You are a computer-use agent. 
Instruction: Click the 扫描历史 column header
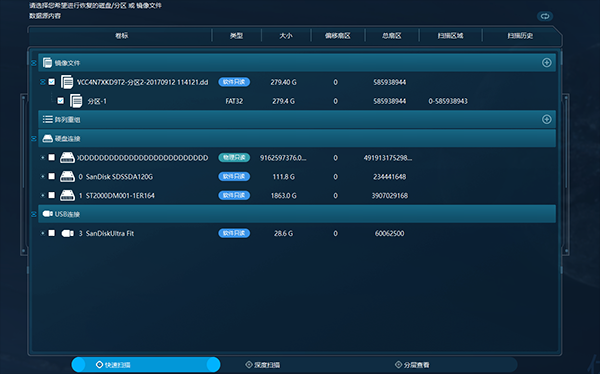[x=520, y=36]
